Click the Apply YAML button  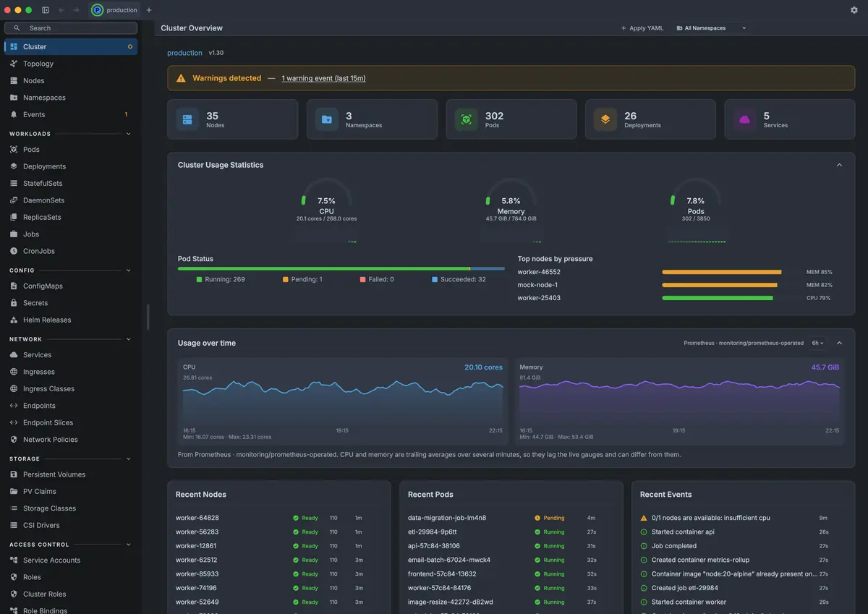pyautogui.click(x=642, y=28)
